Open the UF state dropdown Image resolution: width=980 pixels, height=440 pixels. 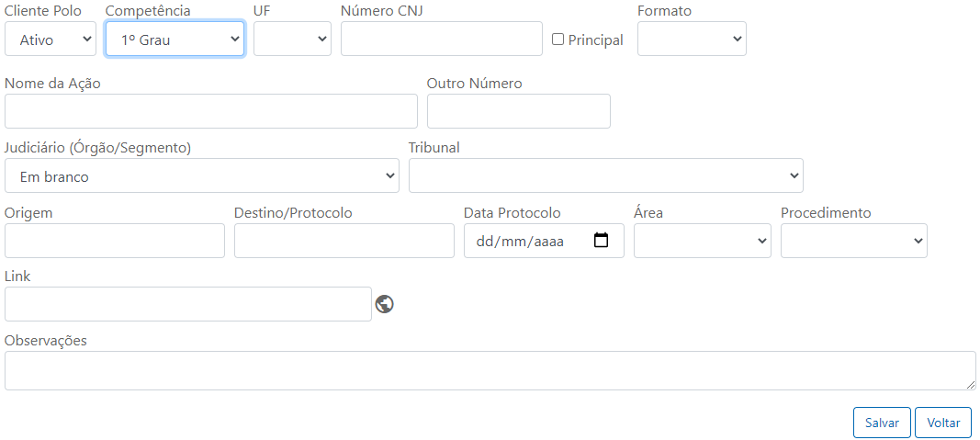tap(292, 39)
